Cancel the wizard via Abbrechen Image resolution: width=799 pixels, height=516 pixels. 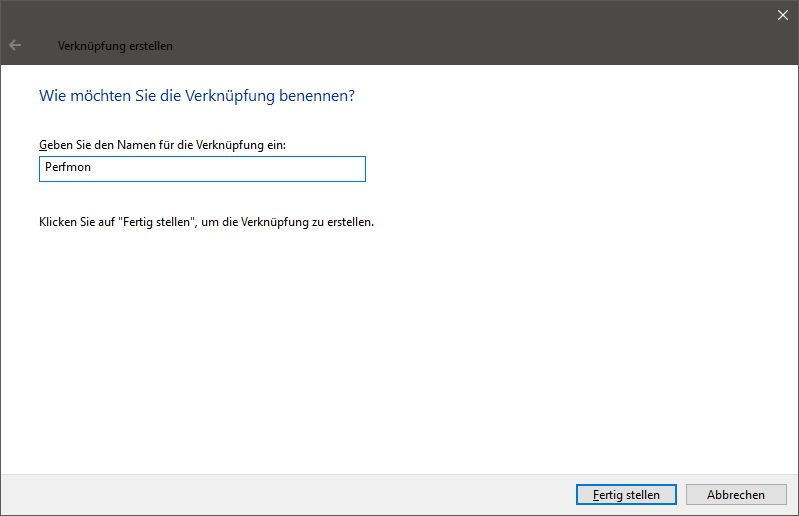pyautogui.click(x=736, y=495)
